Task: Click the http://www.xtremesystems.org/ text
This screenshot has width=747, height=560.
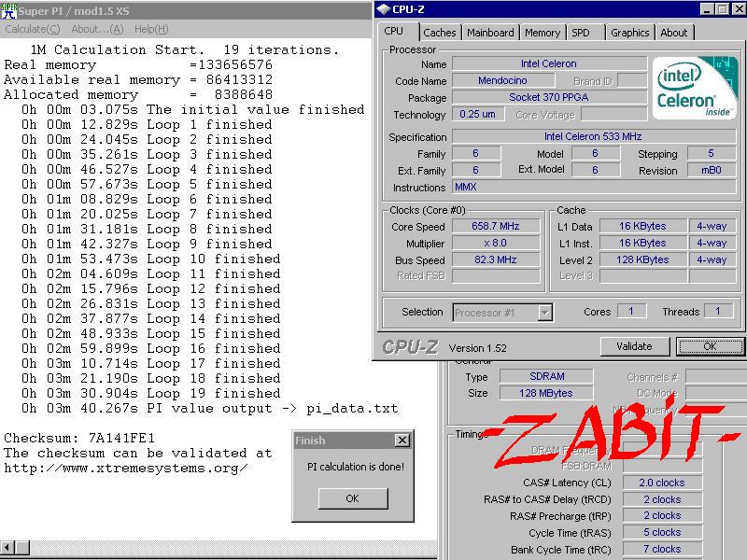Action: [126, 469]
